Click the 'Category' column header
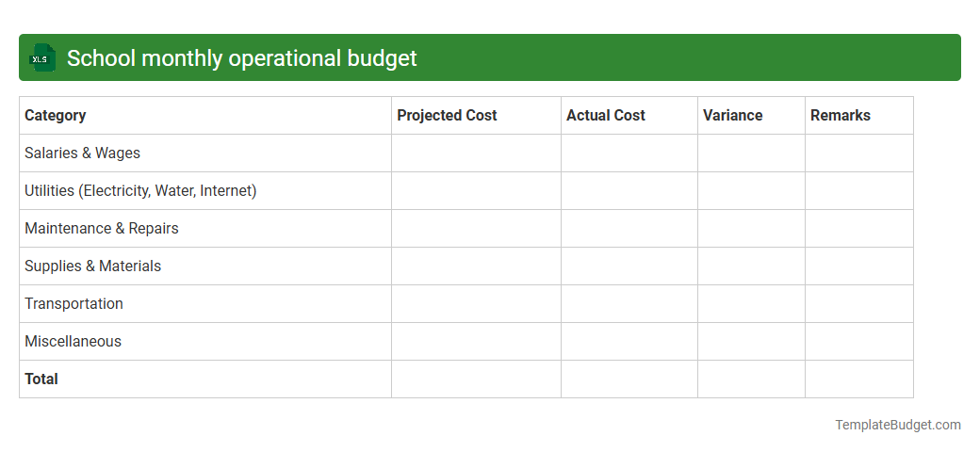 pyautogui.click(x=205, y=116)
